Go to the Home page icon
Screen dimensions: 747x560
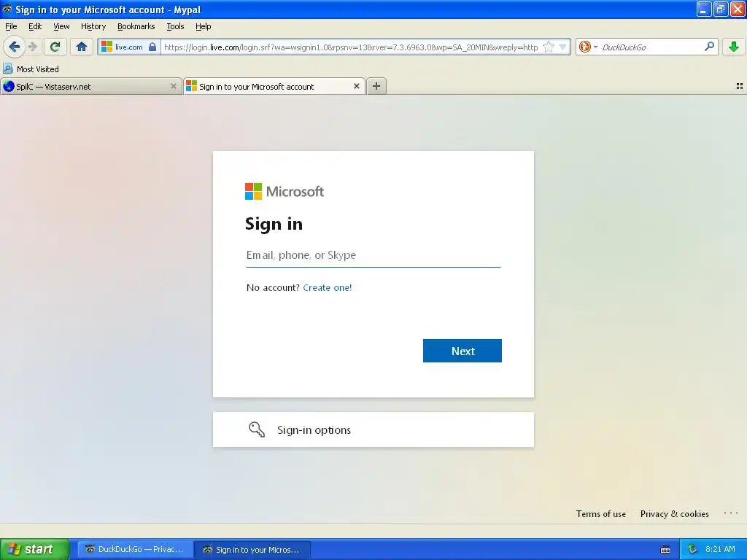click(82, 47)
